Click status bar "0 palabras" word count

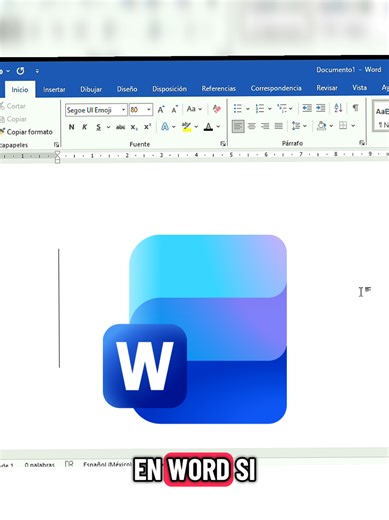tap(39, 465)
